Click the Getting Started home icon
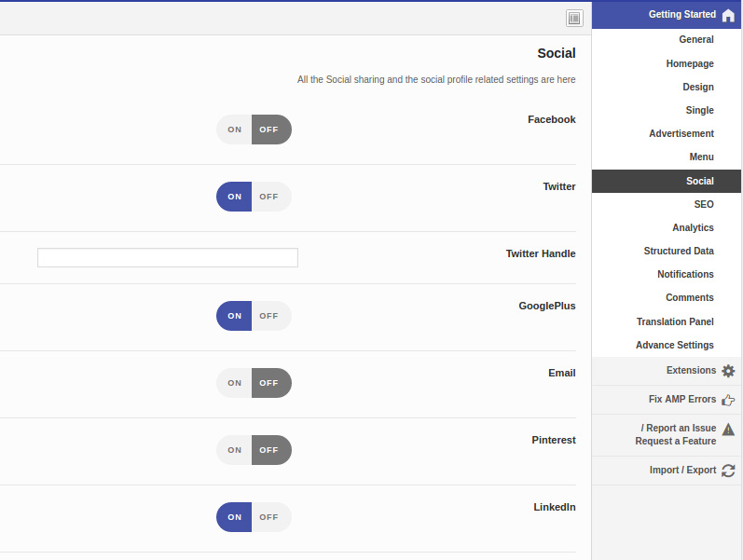This screenshot has width=743, height=560. (728, 16)
